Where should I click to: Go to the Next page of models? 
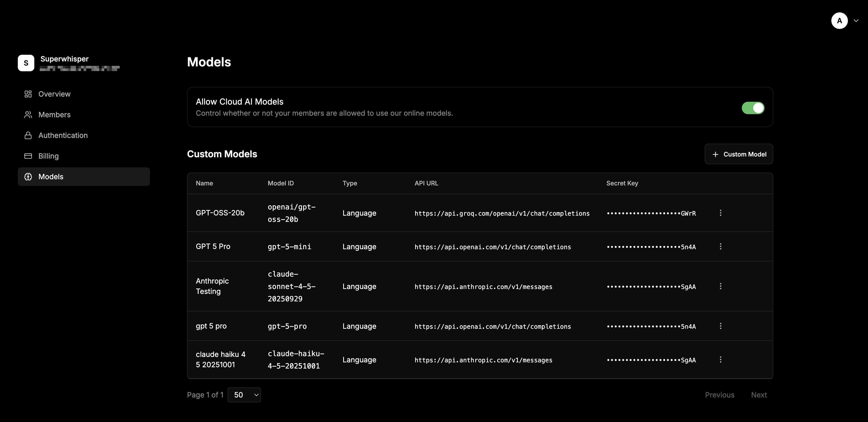pos(759,395)
